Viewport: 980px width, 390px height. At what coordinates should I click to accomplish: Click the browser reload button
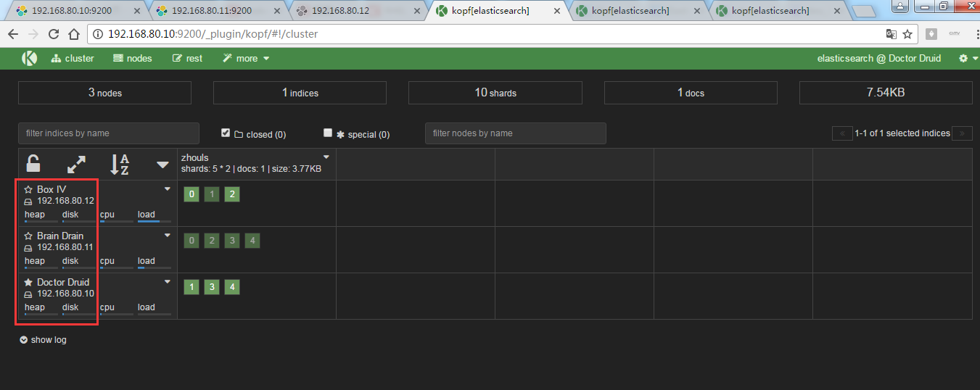(54, 34)
